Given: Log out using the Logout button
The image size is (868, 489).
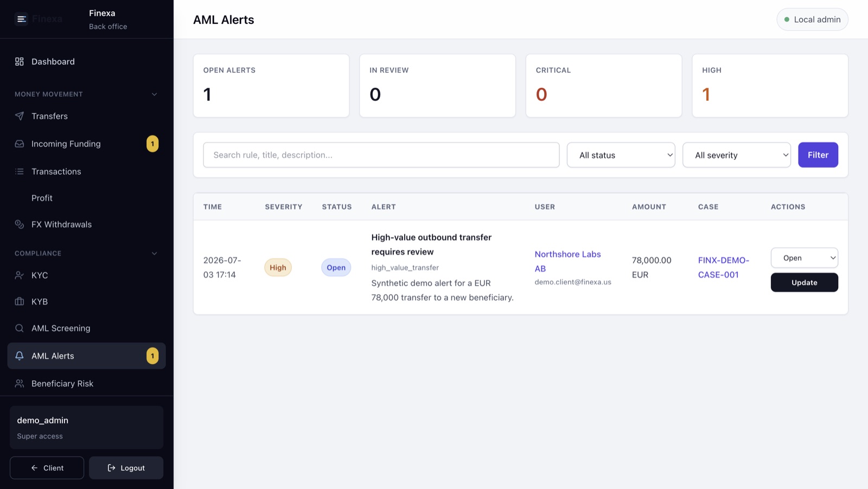Looking at the screenshot, I should 126,468.
